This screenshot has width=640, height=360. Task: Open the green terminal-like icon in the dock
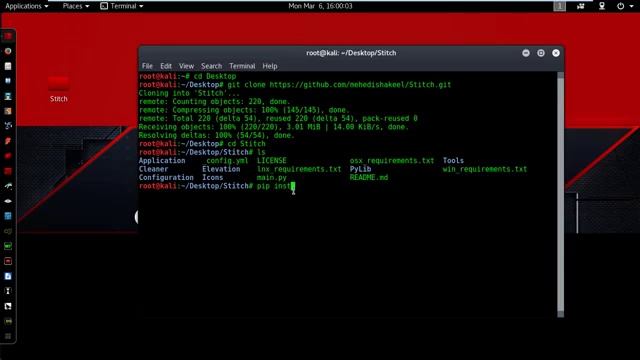8,246
